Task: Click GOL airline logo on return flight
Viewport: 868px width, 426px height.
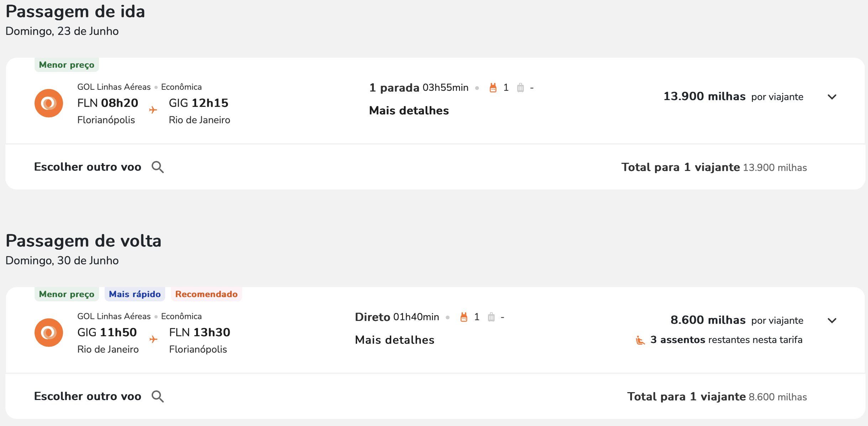Action: click(49, 333)
